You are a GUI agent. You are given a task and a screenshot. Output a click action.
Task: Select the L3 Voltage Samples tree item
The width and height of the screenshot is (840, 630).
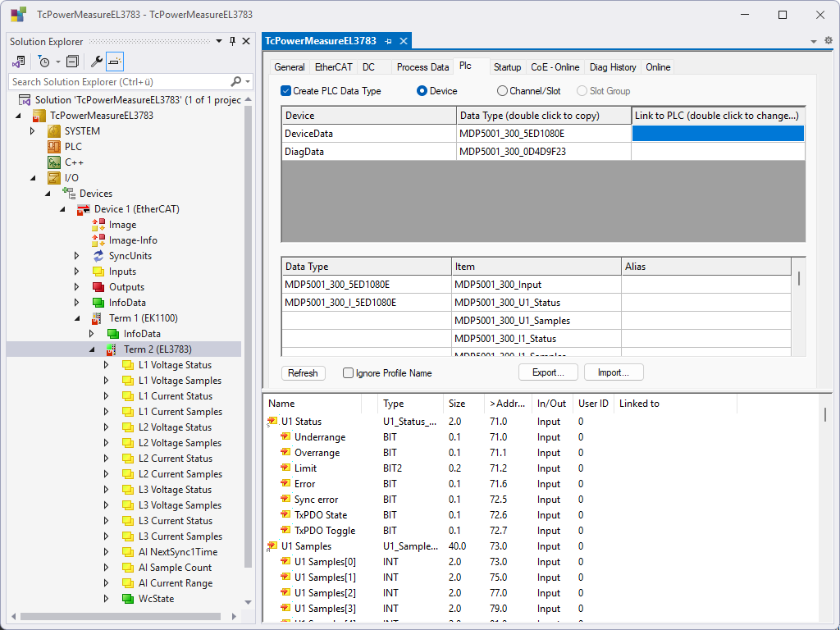coord(180,505)
